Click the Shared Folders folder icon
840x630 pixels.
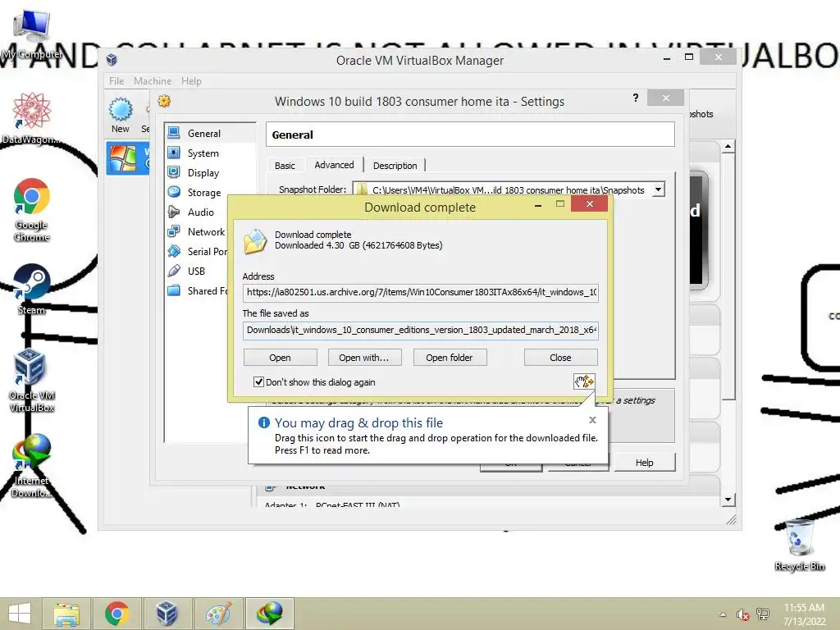coord(174,290)
